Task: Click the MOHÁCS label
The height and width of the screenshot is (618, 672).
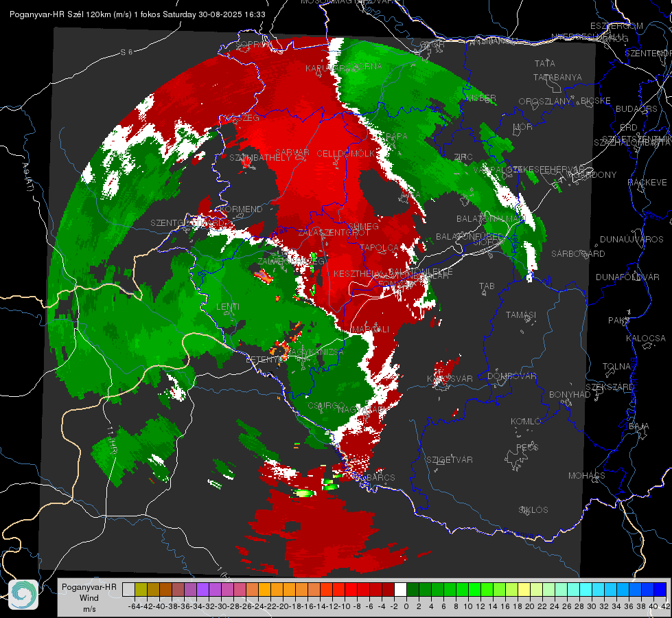Action: click(587, 476)
